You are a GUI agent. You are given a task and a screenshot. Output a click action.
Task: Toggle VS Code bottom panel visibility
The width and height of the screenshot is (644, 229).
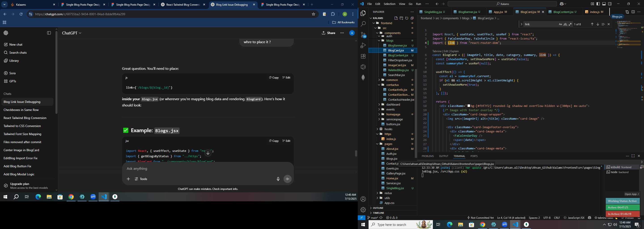[x=604, y=4]
